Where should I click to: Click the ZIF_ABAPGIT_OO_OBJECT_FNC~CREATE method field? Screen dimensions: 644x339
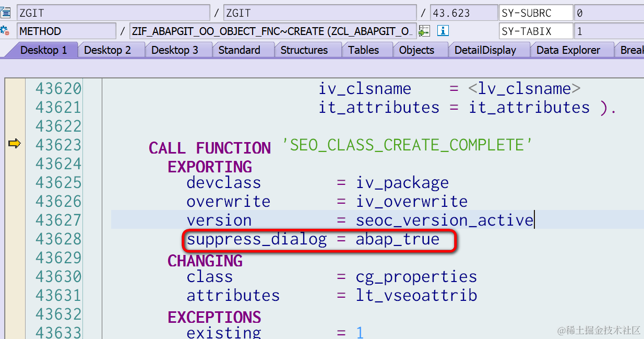pos(273,31)
